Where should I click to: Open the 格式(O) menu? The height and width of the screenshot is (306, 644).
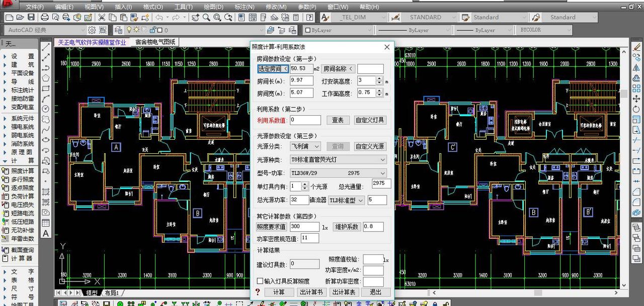152,7
